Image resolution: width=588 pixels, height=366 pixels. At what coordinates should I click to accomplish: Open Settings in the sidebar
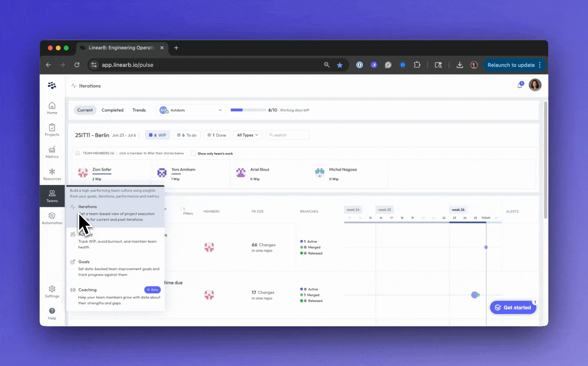click(52, 291)
